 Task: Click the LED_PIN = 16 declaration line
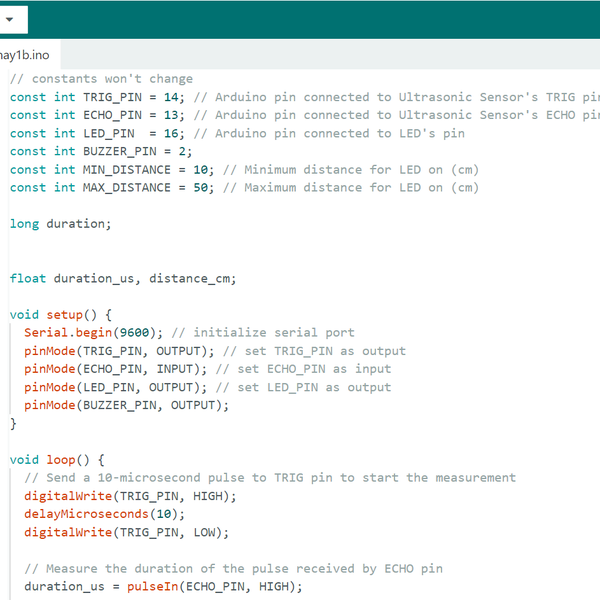pos(237,134)
